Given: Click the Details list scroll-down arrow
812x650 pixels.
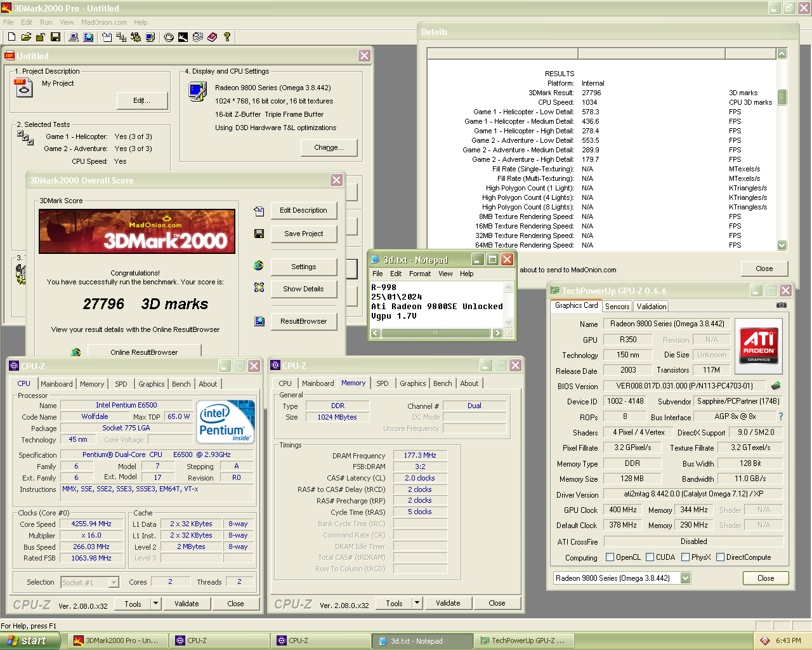Looking at the screenshot, I should coord(782,245).
